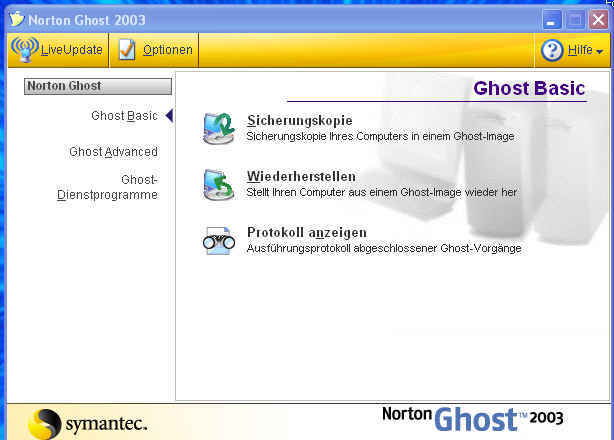Open the Optionen settings label

168,50
